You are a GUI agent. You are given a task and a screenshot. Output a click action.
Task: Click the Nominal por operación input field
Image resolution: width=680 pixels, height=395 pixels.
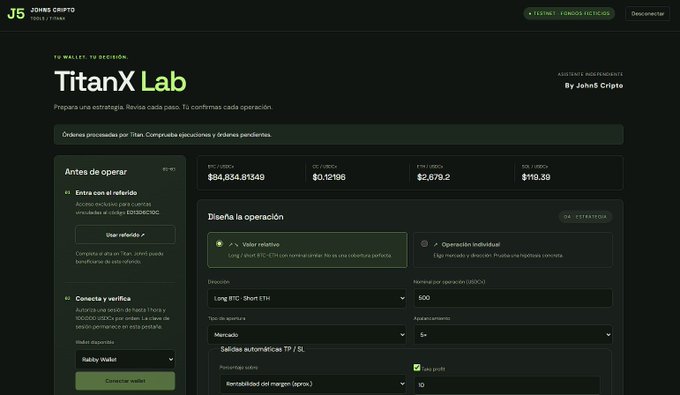[x=513, y=298]
